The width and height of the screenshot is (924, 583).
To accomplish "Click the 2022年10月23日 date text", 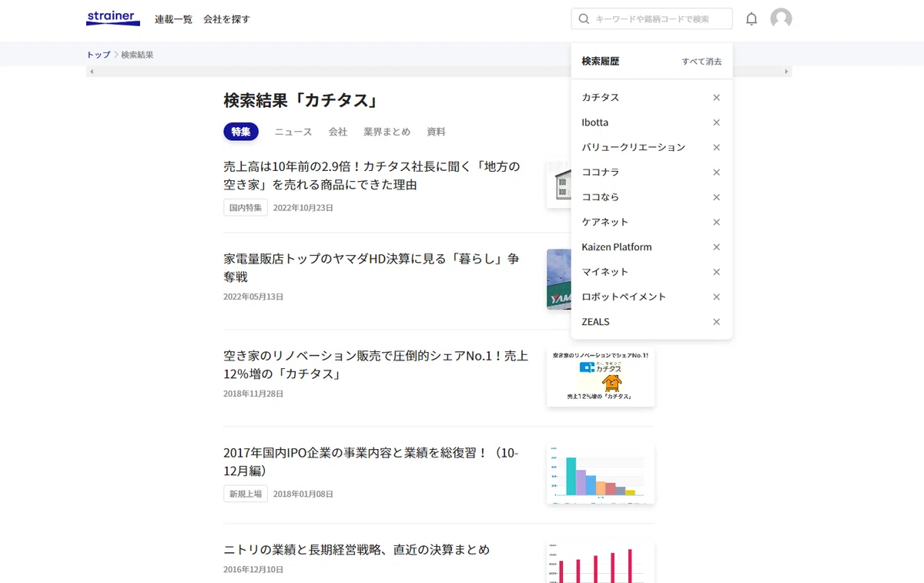I will coord(303,208).
